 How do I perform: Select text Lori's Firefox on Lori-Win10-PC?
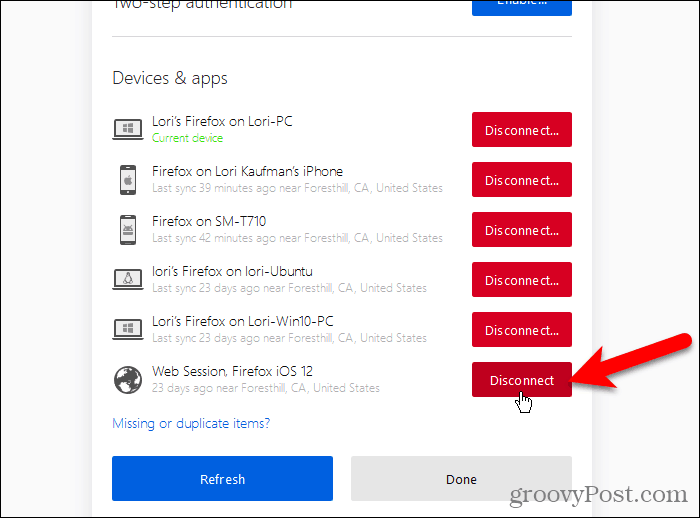pos(242,322)
